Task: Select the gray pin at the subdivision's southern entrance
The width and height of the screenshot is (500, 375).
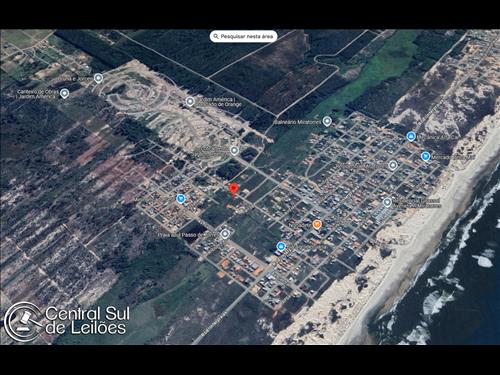Action: (234, 151)
